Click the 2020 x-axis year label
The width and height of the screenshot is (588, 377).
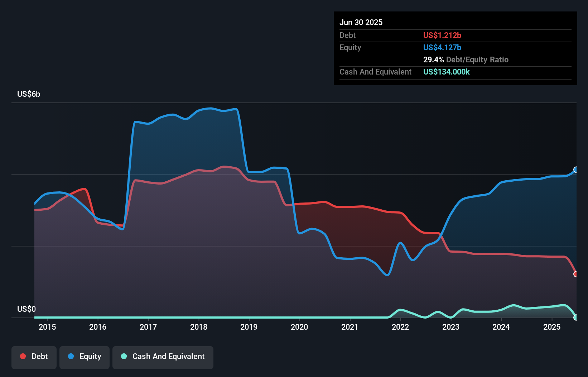click(299, 327)
